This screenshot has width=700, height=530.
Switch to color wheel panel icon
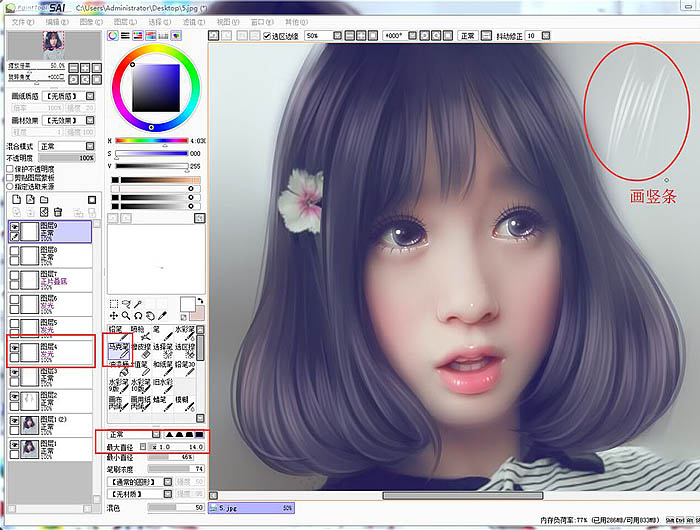click(x=113, y=36)
